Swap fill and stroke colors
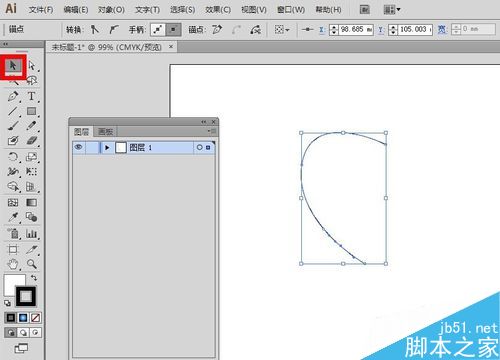This screenshot has height=360, width=500. [34, 278]
